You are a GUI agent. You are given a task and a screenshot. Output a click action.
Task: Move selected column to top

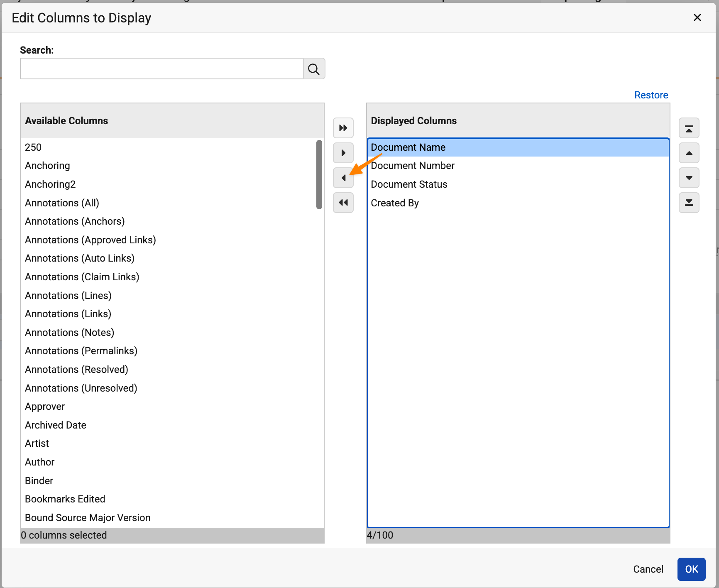[689, 128]
